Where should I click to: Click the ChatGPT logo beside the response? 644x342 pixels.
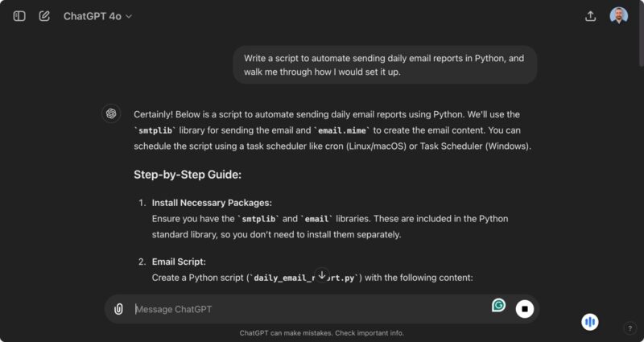click(111, 113)
